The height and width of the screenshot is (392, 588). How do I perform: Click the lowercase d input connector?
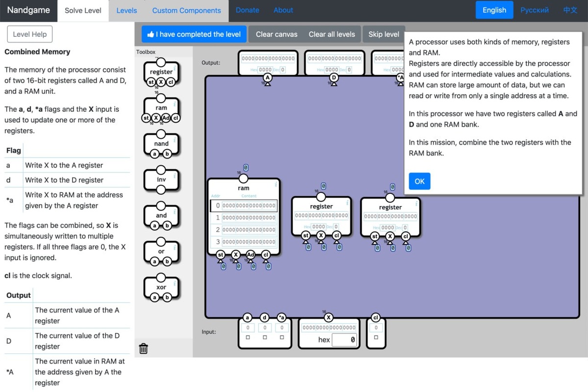pyautogui.click(x=265, y=317)
